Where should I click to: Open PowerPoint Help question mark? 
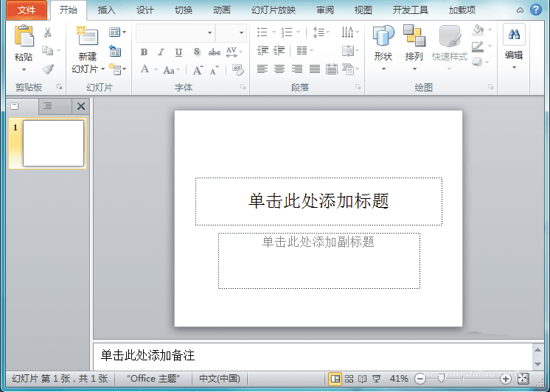(x=535, y=10)
